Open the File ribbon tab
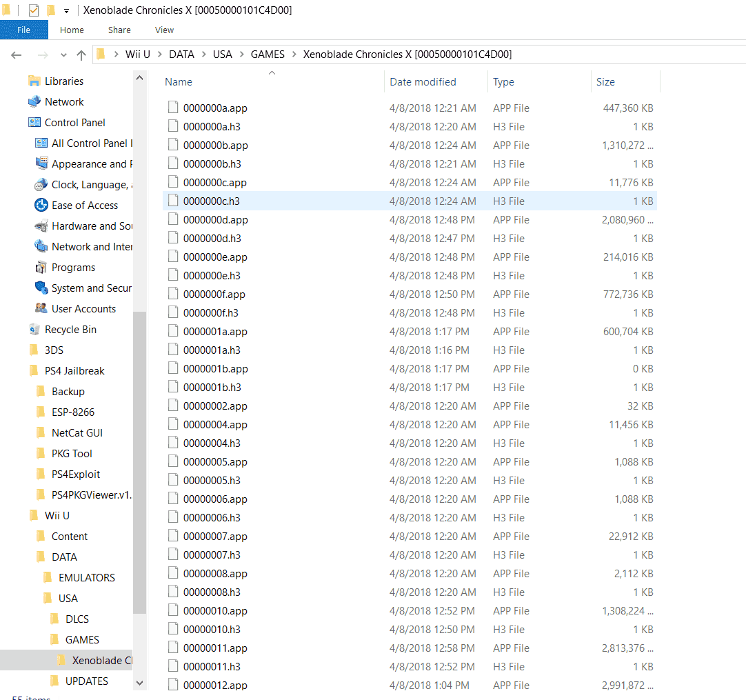Screen dimensions: 746x700 24,30
